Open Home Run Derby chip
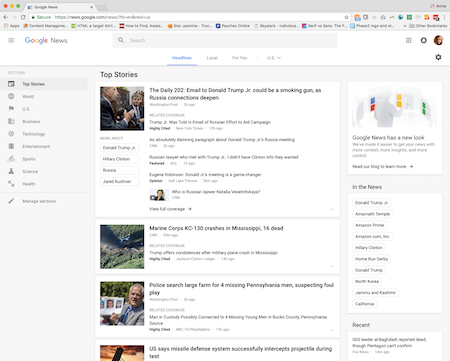The width and height of the screenshot is (450, 361). [371, 259]
